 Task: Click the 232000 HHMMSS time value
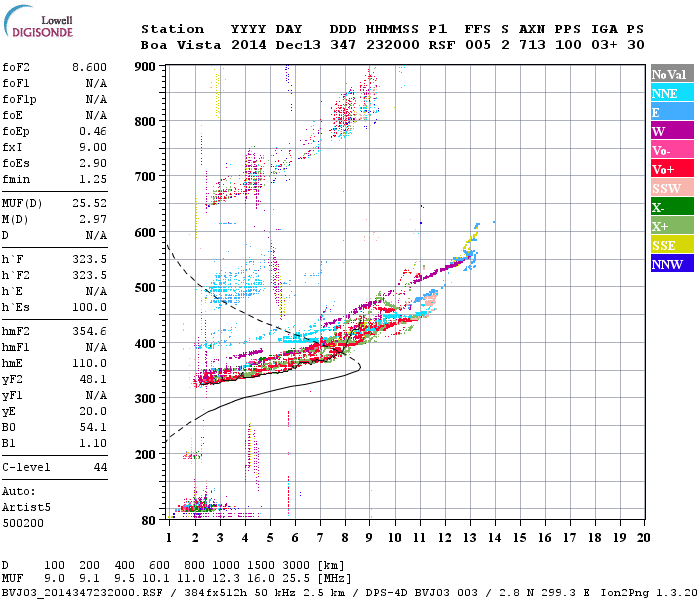(393, 45)
